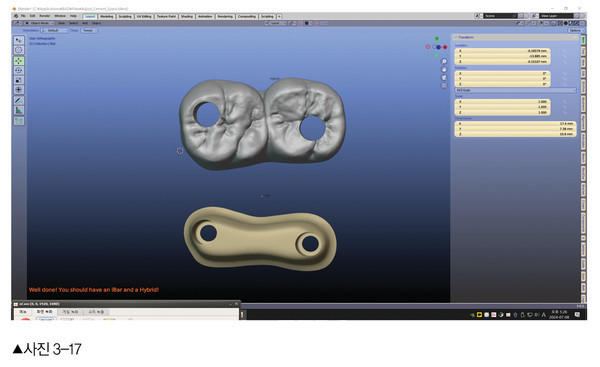Viewport: 600px width, 367px height.
Task: Switch to the Sculpting workspace tab
Action: pyautogui.click(x=125, y=16)
